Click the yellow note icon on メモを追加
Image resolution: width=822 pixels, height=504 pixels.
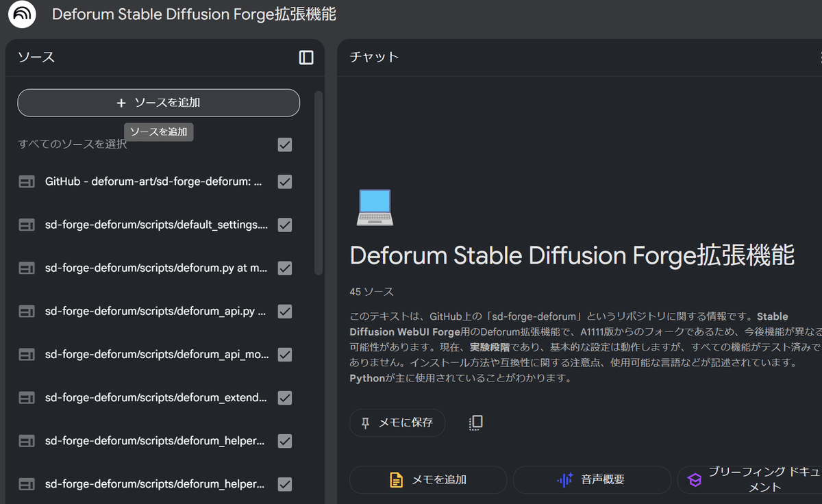pos(396,479)
